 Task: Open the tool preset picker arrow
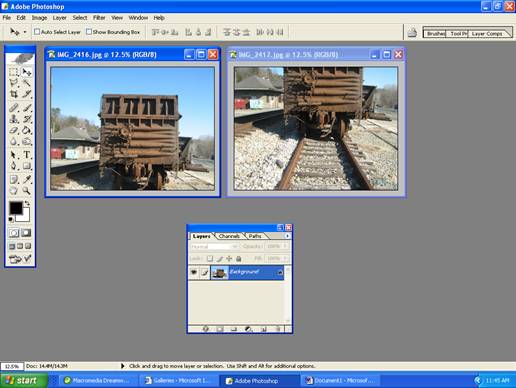coord(25,32)
